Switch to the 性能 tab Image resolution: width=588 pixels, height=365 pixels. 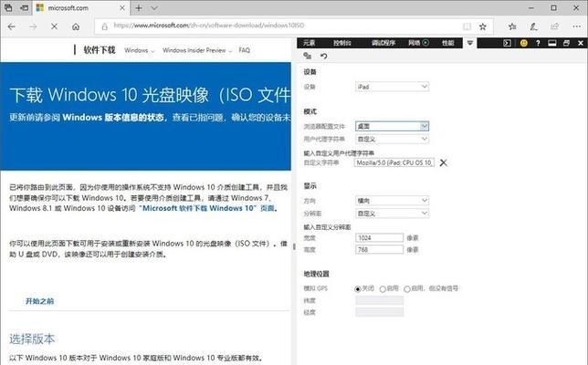447,43
